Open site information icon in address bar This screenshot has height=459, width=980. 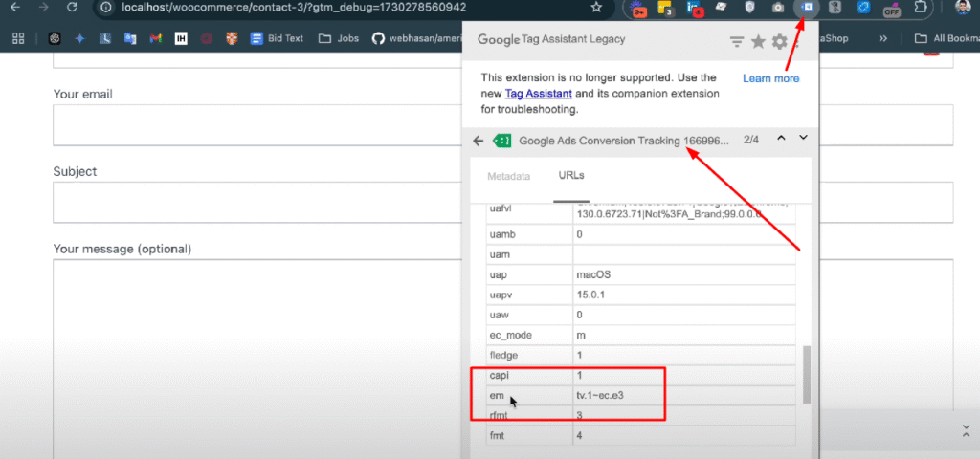click(x=106, y=8)
